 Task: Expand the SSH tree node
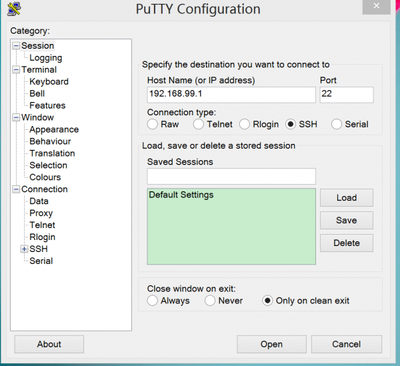[24, 249]
